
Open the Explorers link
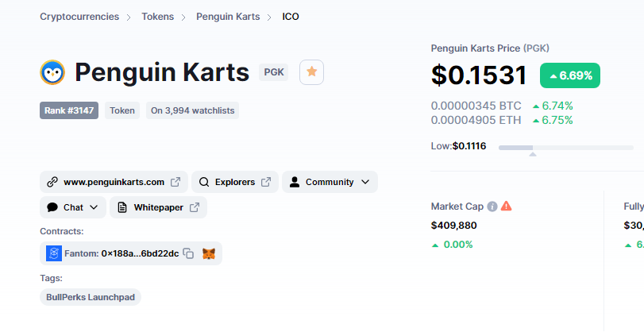tap(235, 182)
